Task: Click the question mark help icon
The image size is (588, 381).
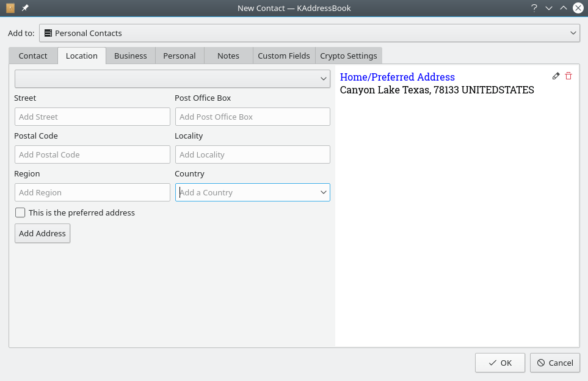Action: [x=534, y=8]
